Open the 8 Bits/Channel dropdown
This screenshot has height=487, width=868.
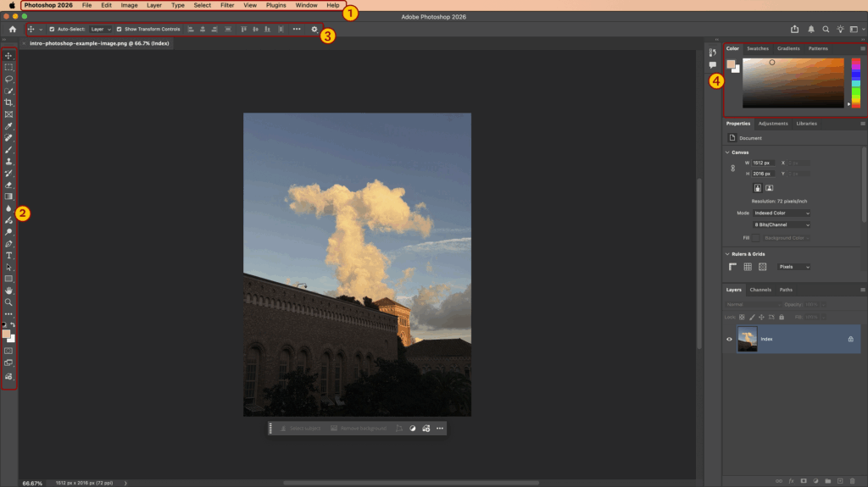[782, 225]
